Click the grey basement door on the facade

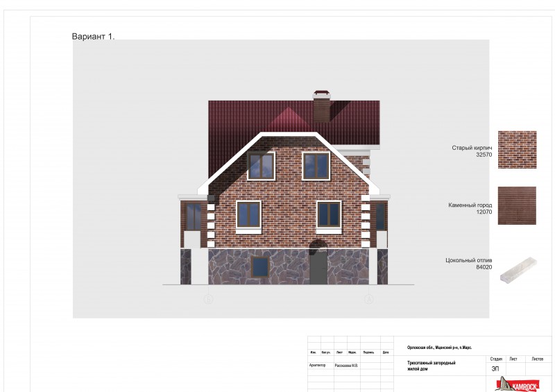click(318, 267)
